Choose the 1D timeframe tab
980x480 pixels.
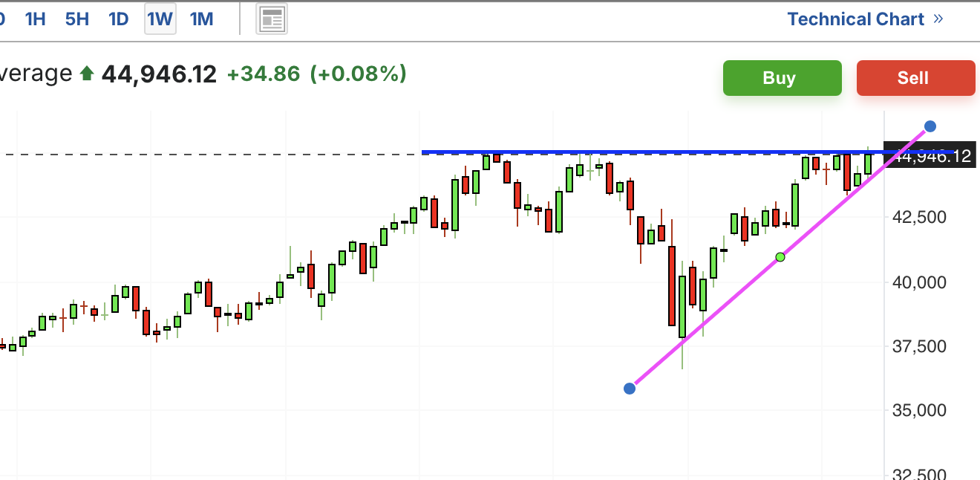click(119, 19)
